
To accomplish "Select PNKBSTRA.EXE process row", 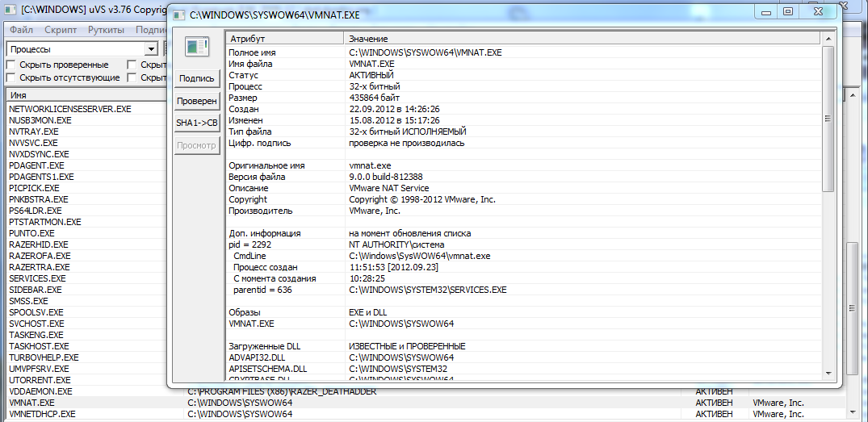I will pos(39,199).
